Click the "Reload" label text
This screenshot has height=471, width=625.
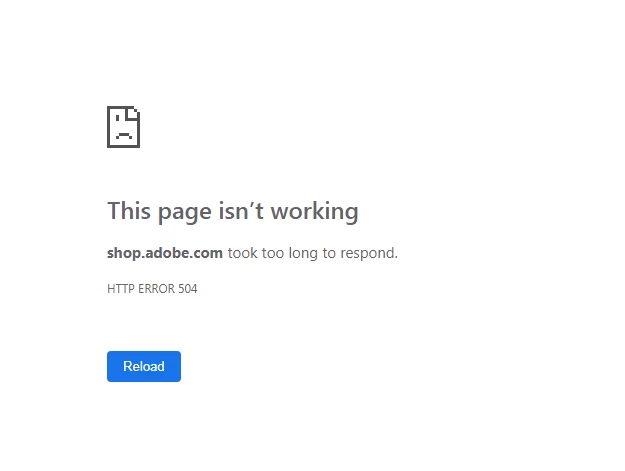click(x=144, y=366)
